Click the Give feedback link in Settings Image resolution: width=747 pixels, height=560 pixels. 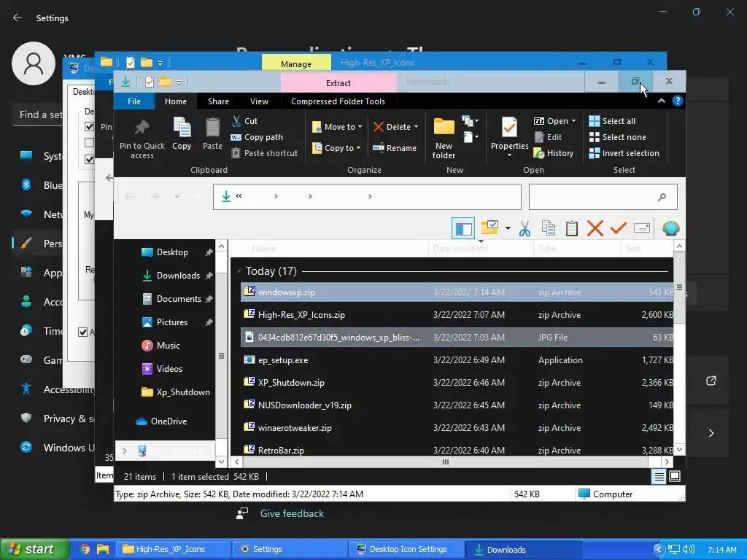(x=292, y=513)
